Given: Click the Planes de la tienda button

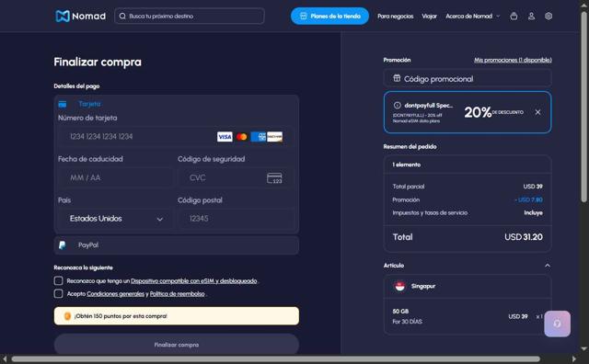Looking at the screenshot, I should tap(329, 17).
